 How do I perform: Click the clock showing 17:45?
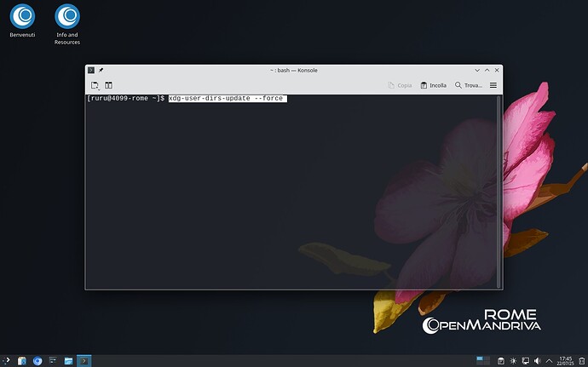[565, 360]
